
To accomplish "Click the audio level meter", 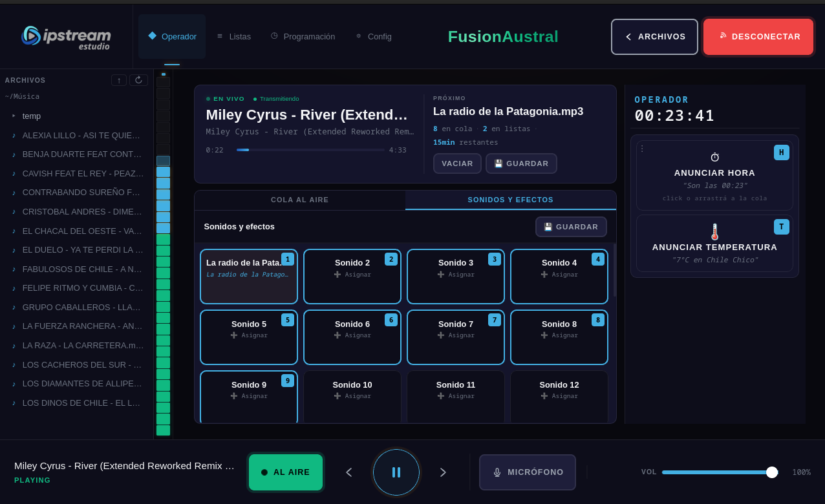I will (163, 255).
